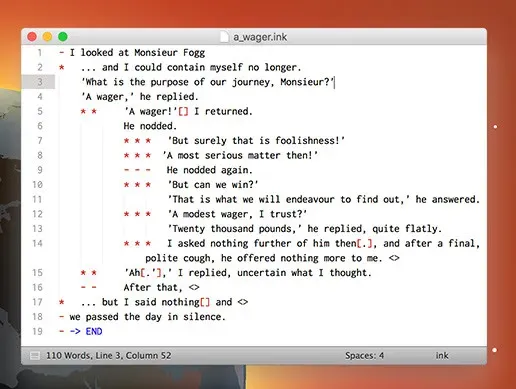The image size is (516, 389).
Task: Click line number 14 in the gutter
Action: coord(37,243)
